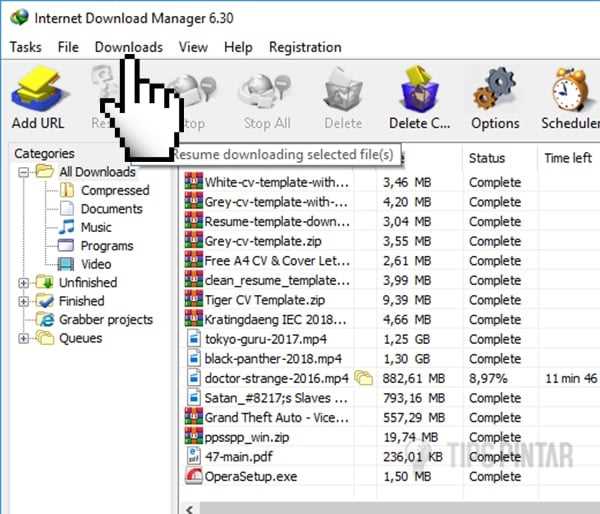Select Grand Theft Auto - Vice... row
Screen dimensions: 600x514
point(389,418)
